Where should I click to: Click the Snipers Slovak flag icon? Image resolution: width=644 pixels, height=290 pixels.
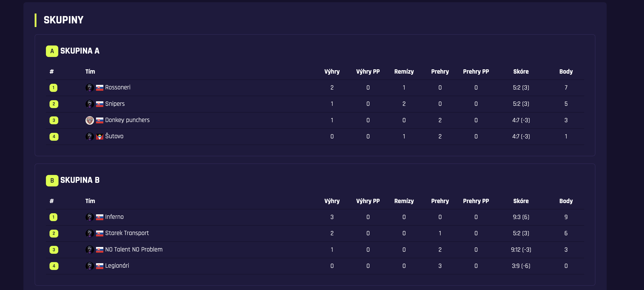point(99,104)
